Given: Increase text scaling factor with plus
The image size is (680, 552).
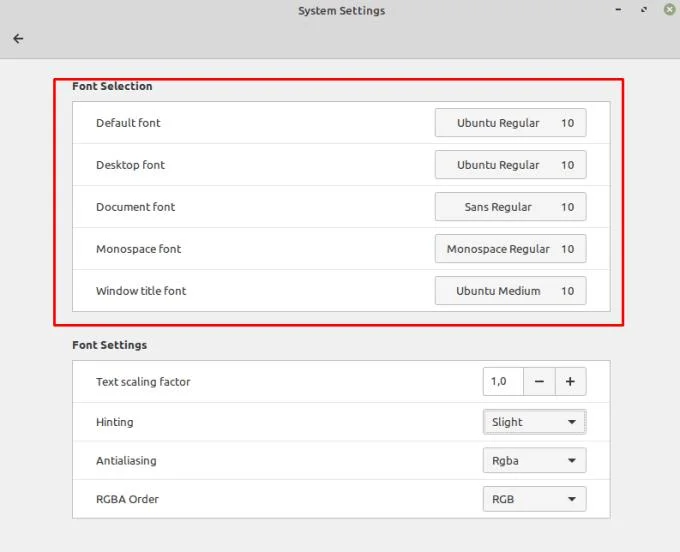Looking at the screenshot, I should pos(570,382).
